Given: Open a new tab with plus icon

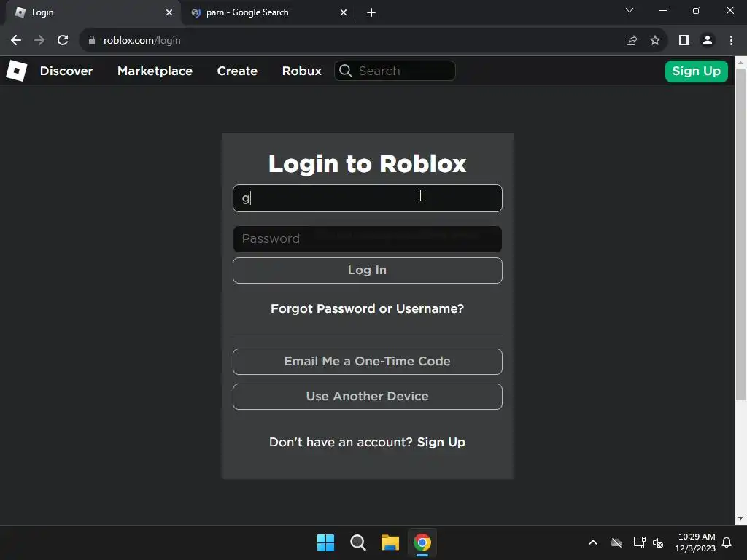Looking at the screenshot, I should 371,12.
